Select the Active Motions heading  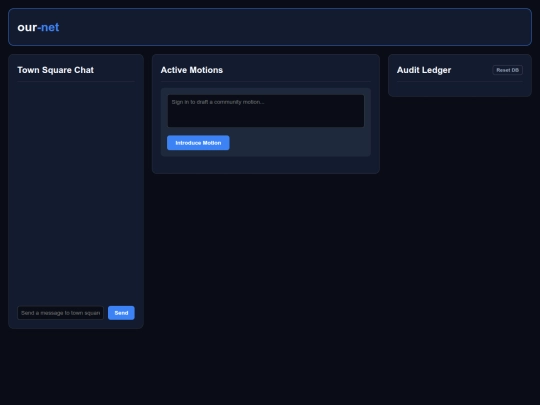pos(192,70)
